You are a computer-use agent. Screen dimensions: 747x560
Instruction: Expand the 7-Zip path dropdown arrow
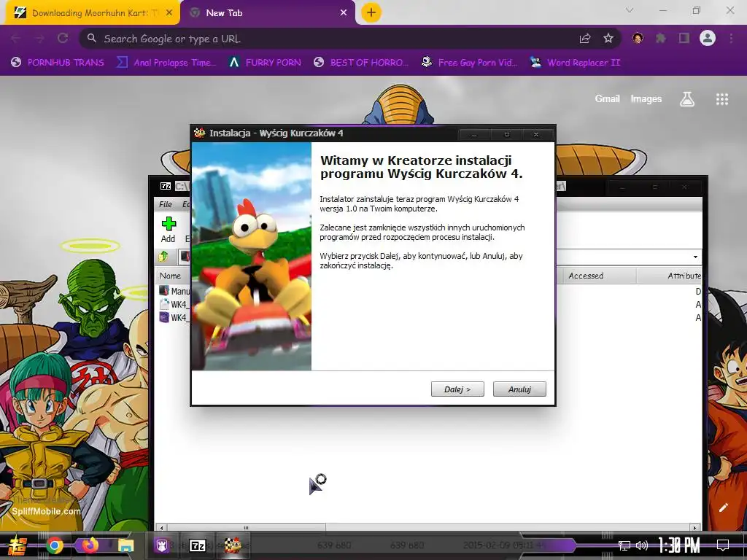(695, 257)
